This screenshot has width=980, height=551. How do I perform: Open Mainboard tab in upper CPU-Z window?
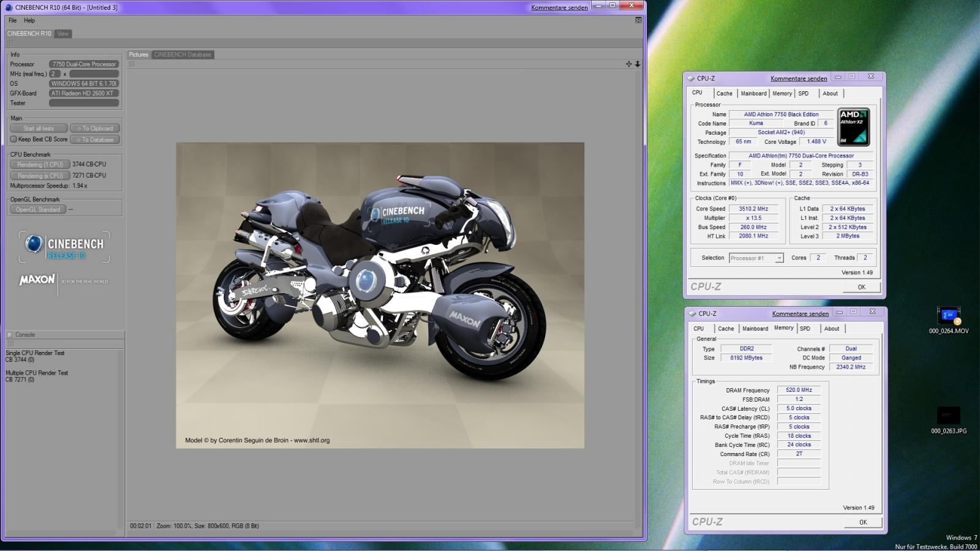pyautogui.click(x=753, y=94)
